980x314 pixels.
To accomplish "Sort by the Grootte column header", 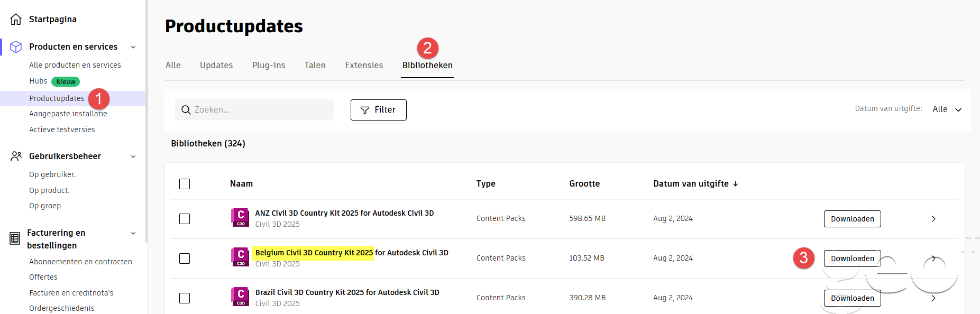I will [x=584, y=184].
